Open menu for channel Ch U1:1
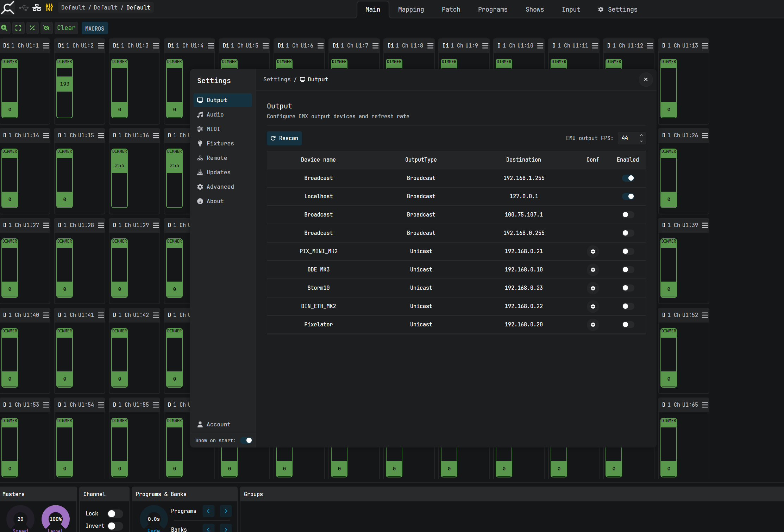Viewport: 784px width, 532px height. [46, 46]
